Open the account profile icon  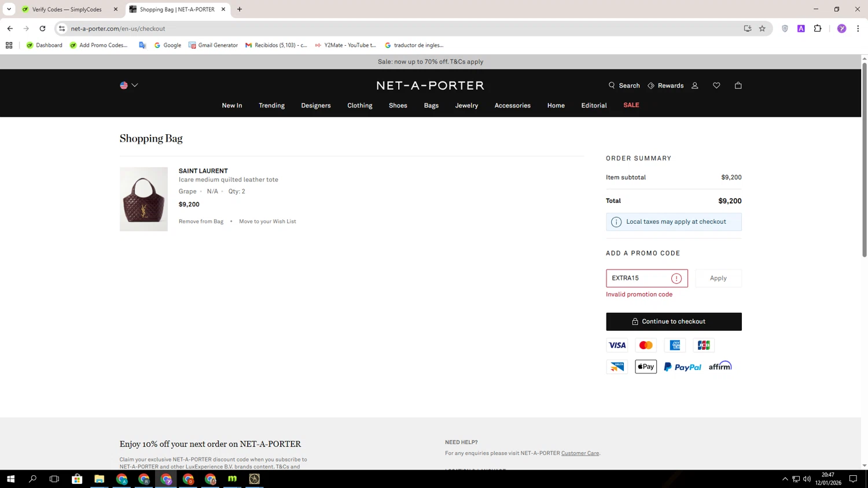695,86
